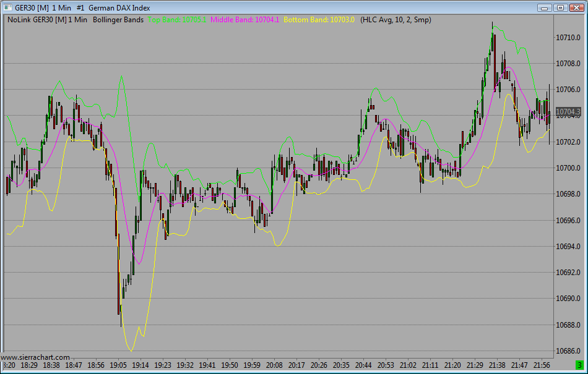Click the 10690.0 price scale label
This screenshot has width=588, height=374.
[568, 299]
